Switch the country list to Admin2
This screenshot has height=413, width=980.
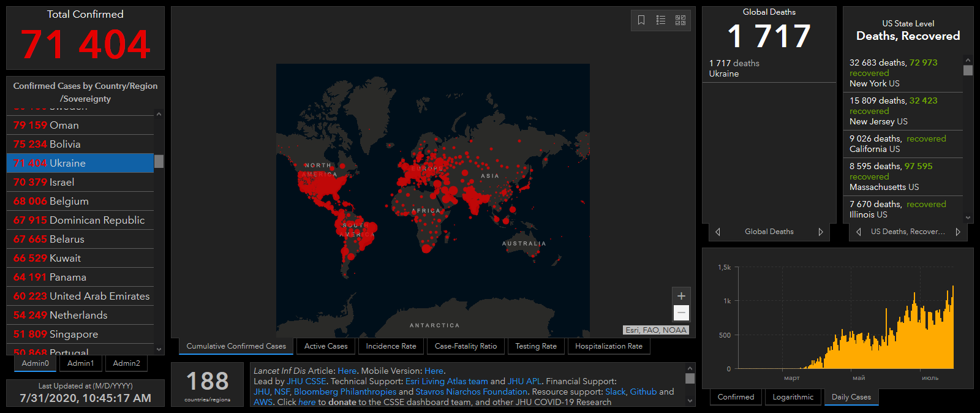(127, 363)
